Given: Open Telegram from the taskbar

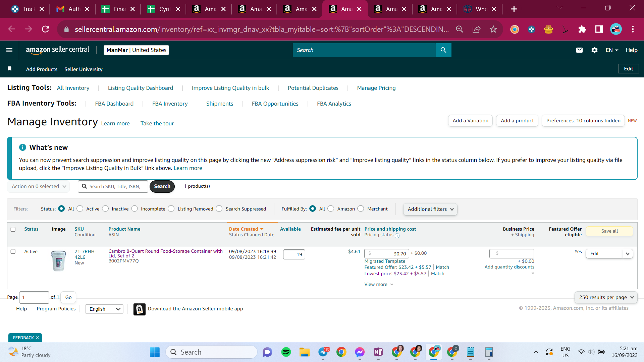Looking at the screenshot, I should click(x=324, y=352).
